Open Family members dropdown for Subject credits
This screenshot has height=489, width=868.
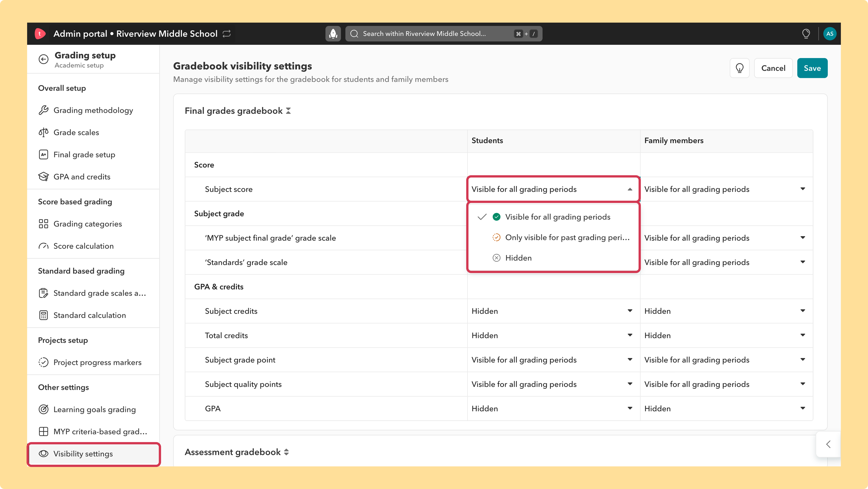tap(726, 311)
